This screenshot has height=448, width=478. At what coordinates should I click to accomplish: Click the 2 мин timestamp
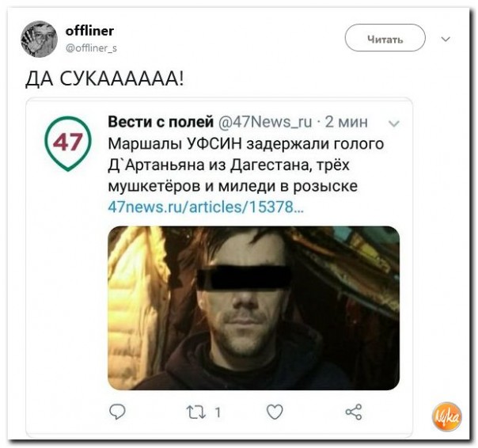[347, 122]
